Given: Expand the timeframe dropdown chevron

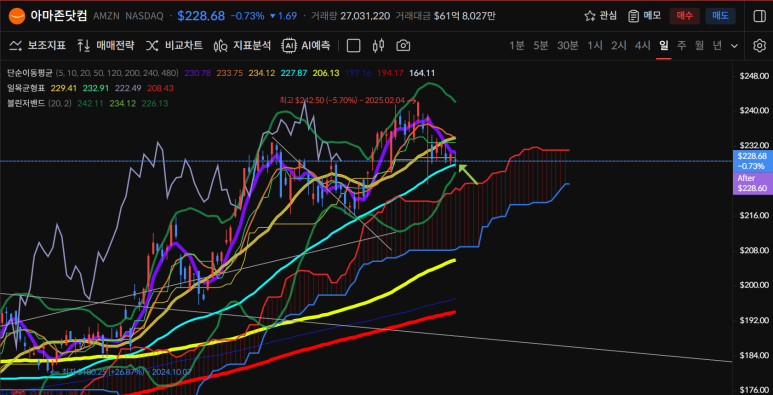Looking at the screenshot, I should [x=735, y=46].
